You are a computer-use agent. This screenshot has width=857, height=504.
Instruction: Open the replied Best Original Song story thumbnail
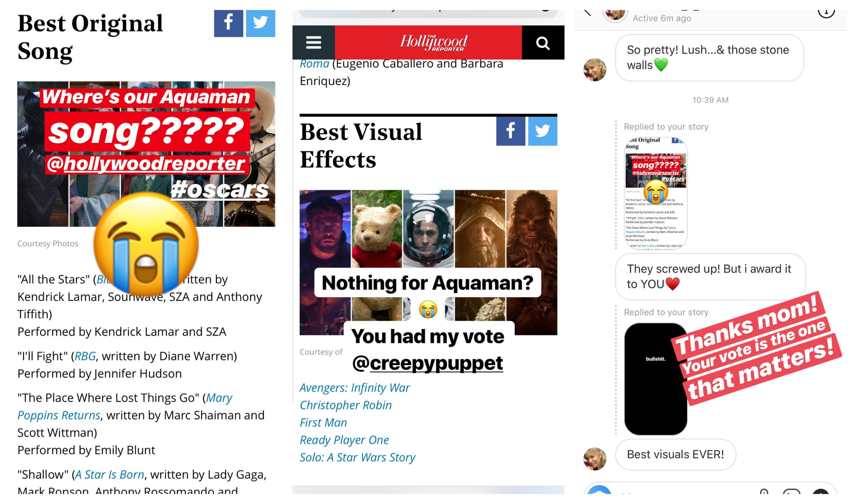656,193
